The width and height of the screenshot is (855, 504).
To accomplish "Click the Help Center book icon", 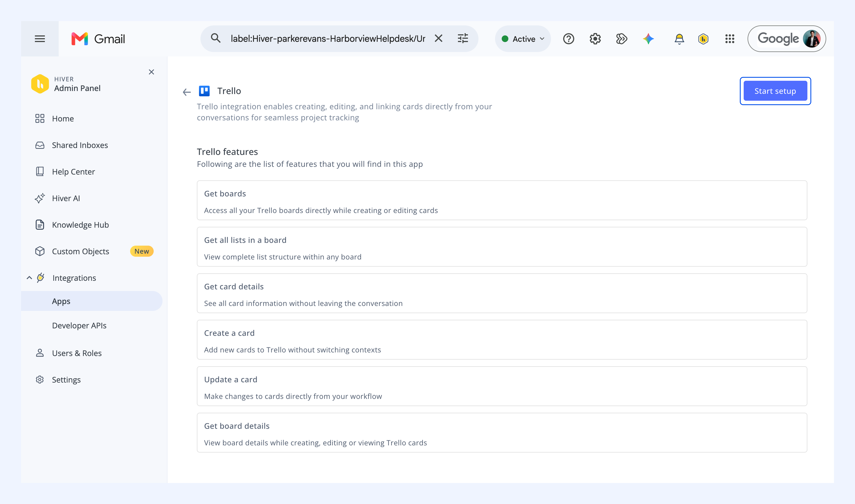I will (40, 172).
